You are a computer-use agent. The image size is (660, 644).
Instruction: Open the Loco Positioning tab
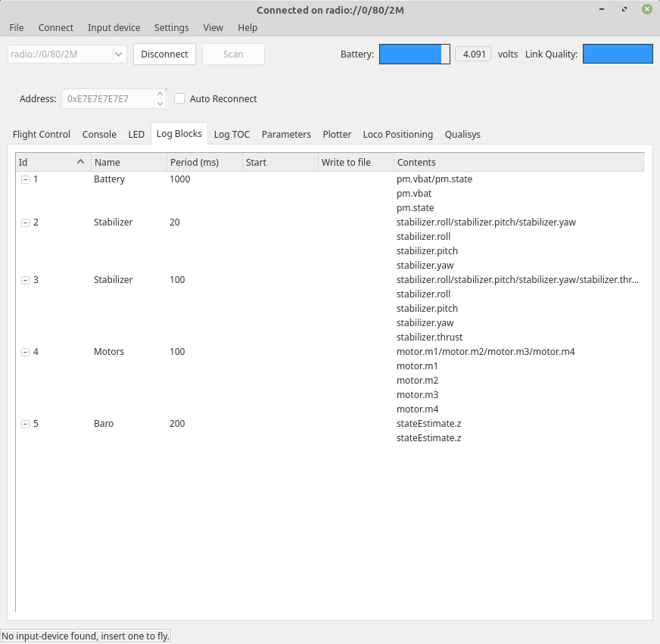coord(398,134)
